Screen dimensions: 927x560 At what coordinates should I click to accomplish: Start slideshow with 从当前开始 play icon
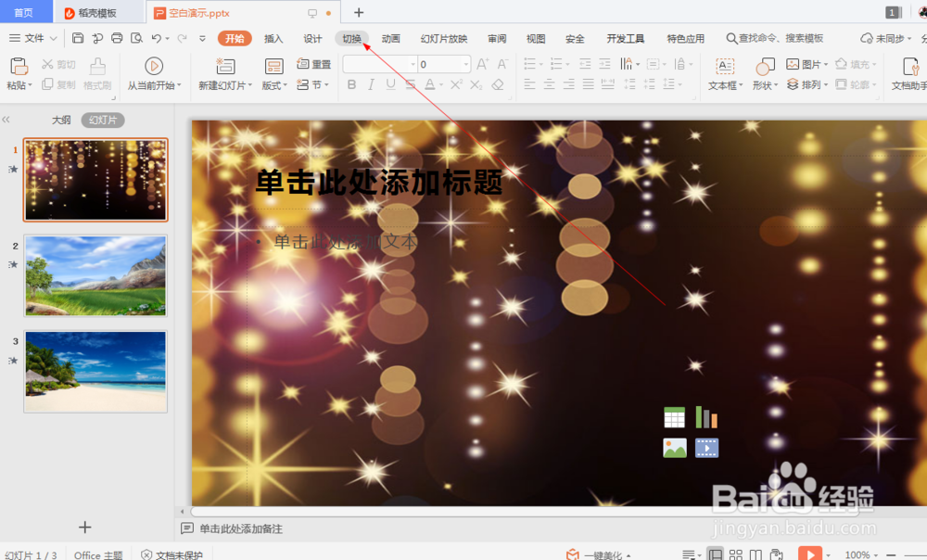[153, 67]
